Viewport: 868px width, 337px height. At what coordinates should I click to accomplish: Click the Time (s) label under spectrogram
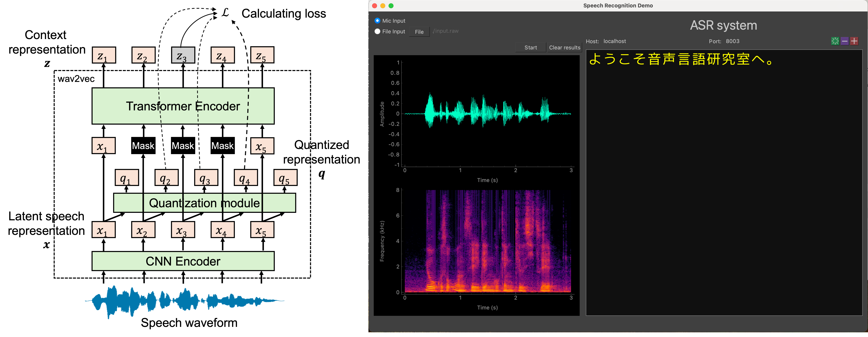(x=487, y=308)
